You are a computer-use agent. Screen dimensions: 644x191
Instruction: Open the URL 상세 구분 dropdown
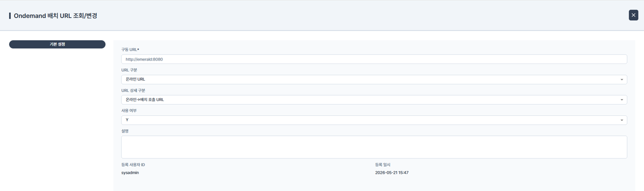(x=374, y=100)
